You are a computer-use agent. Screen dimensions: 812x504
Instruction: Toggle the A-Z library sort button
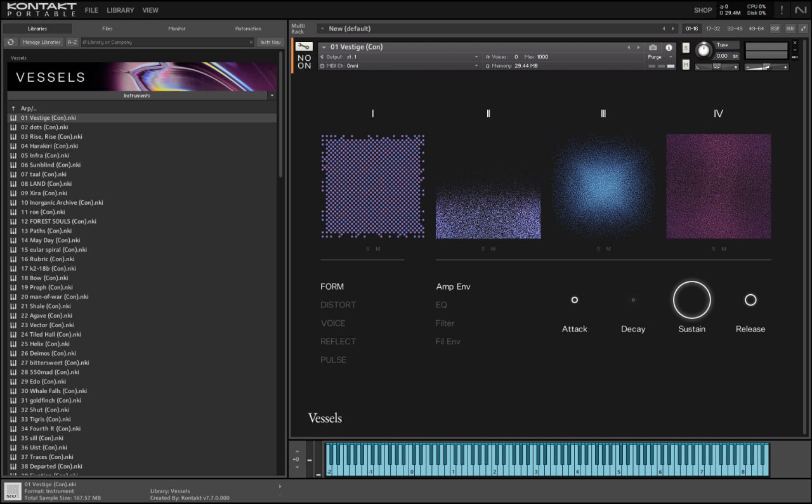[x=72, y=42]
